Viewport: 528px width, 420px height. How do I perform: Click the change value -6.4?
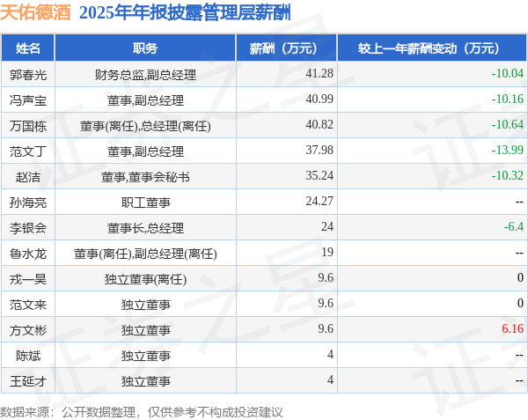[x=514, y=226]
